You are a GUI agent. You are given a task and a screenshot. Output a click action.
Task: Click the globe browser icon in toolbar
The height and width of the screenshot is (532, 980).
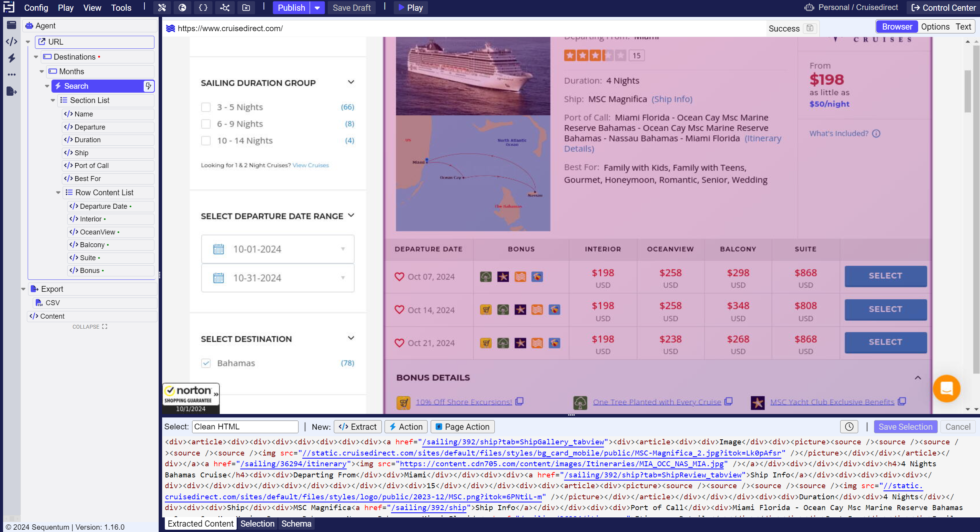coord(182,8)
